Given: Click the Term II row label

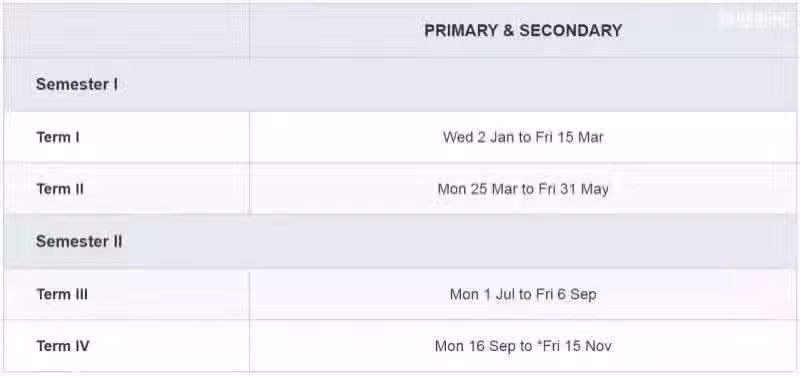Looking at the screenshot, I should (60, 189).
